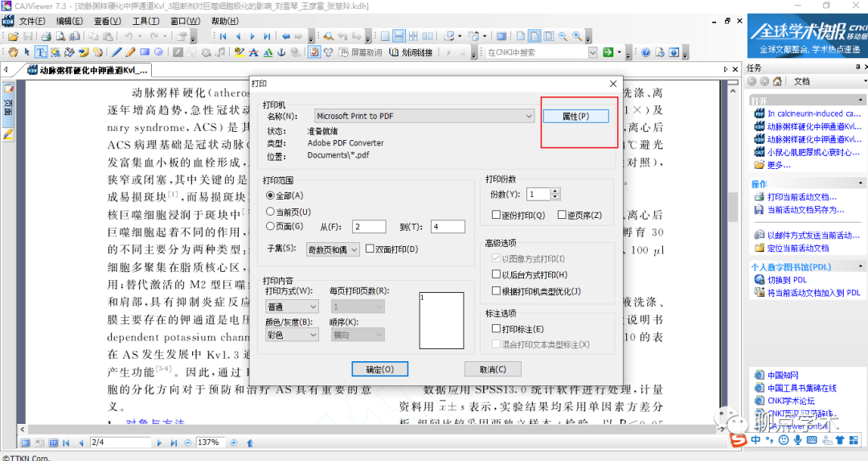Image resolution: width=868 pixels, height=461 pixels.
Task: Select the orange pencil tool
Action: click(131, 52)
